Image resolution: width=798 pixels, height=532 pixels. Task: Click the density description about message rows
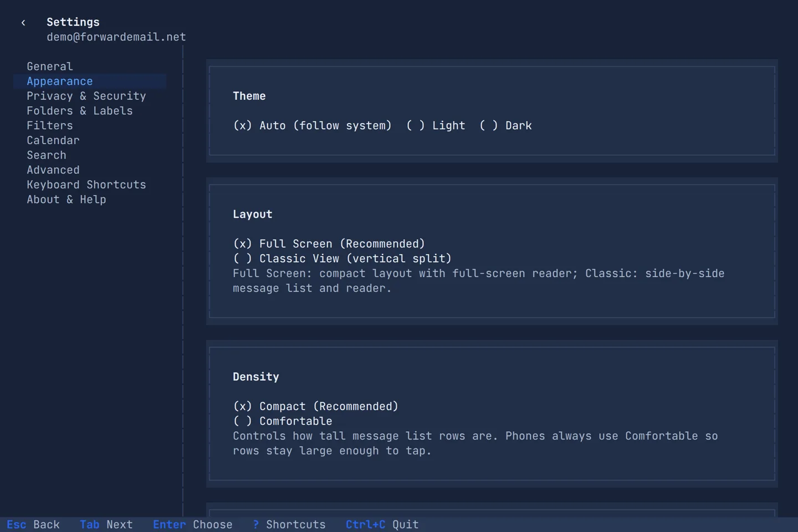tap(475, 443)
